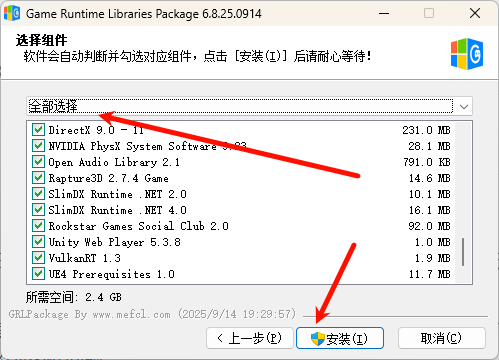Go back with the 上一步(P) button

coord(250,338)
